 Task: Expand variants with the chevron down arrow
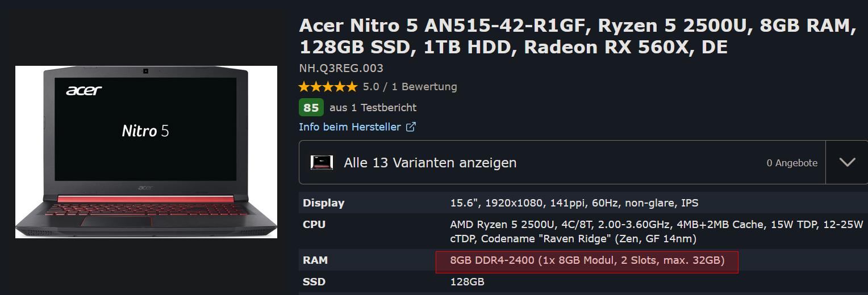pos(847,162)
